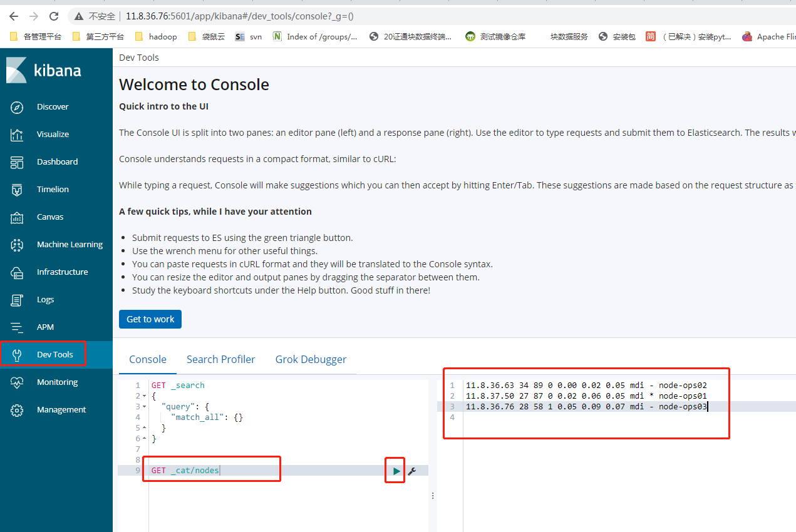Switch to the Search Profiler tab
This screenshot has width=796, height=532.
pos(221,359)
